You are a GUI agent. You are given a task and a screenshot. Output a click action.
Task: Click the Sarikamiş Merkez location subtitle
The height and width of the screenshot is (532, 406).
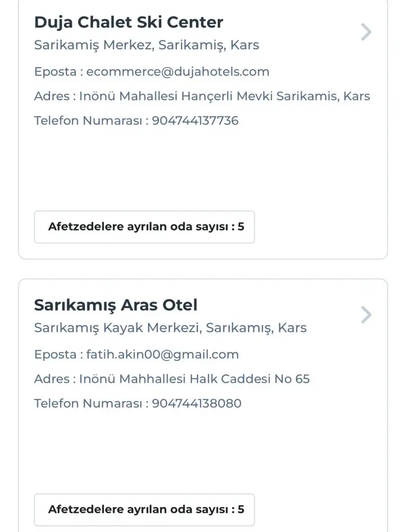click(x=147, y=45)
